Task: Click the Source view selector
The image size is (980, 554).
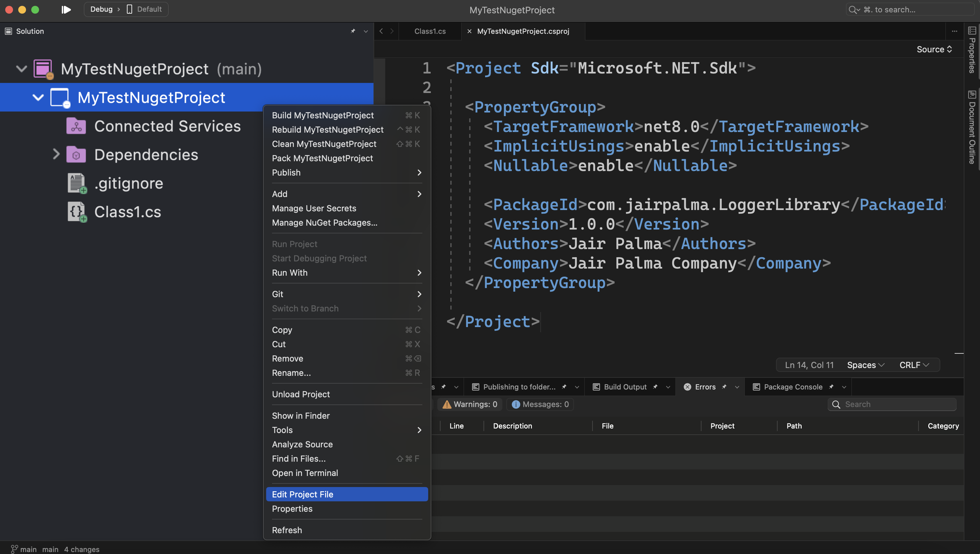Action: click(x=934, y=49)
